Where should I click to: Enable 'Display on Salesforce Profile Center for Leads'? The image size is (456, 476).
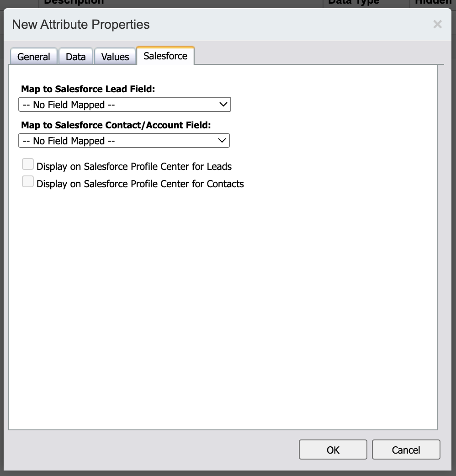tap(27, 164)
